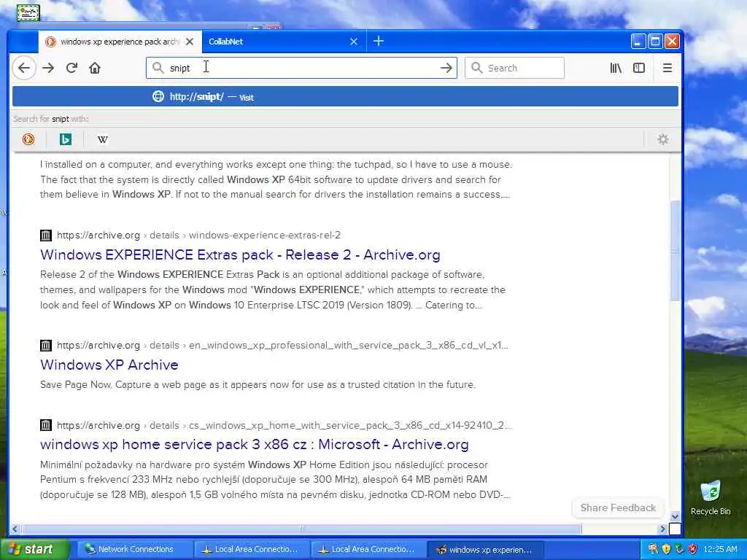Open the Windows XP Archive result
Screen dimensions: 747x560
click(109, 365)
